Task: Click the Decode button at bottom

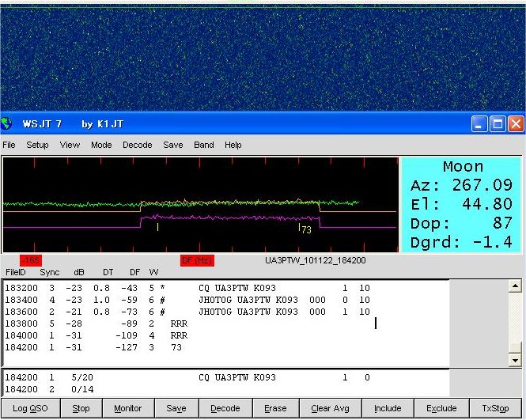Action: point(225,408)
